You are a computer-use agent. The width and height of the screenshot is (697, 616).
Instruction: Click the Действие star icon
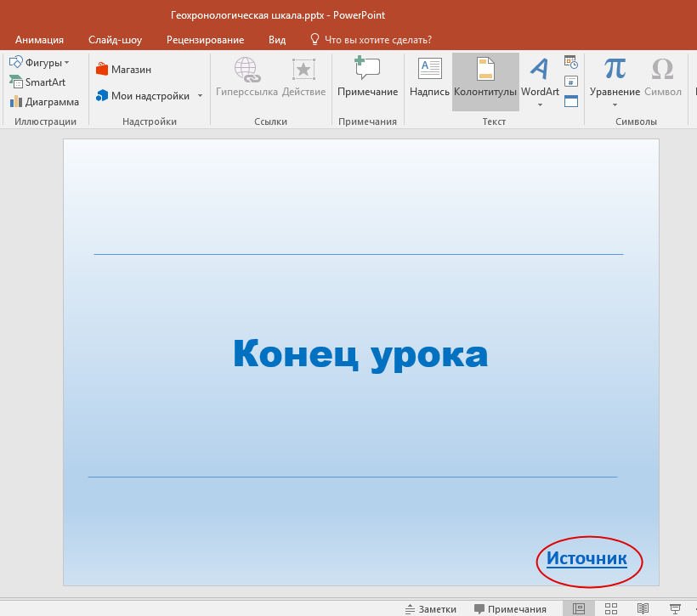click(303, 70)
